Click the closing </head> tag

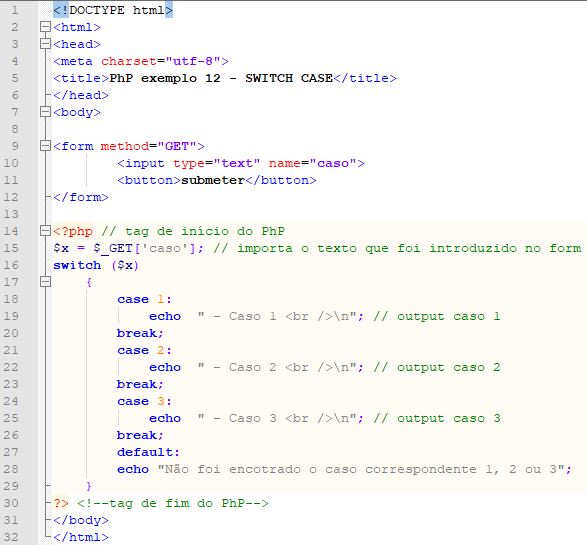81,95
